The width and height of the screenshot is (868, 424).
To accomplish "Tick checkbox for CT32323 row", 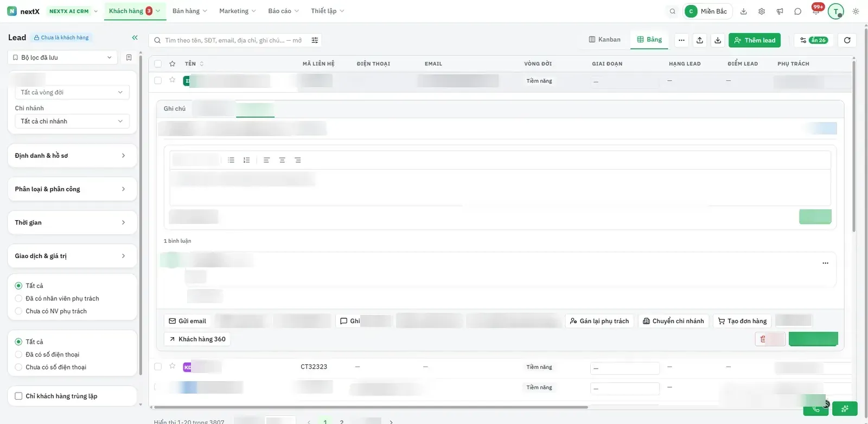I will pyautogui.click(x=158, y=367).
